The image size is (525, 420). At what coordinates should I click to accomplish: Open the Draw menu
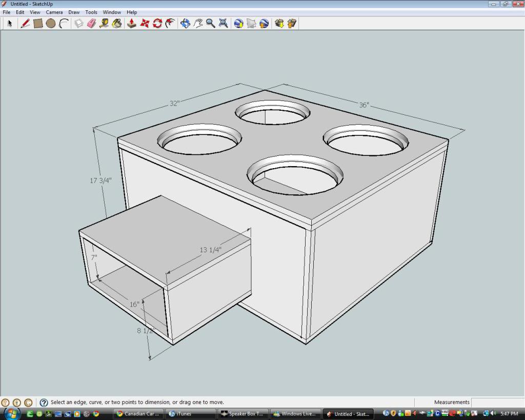click(x=74, y=12)
